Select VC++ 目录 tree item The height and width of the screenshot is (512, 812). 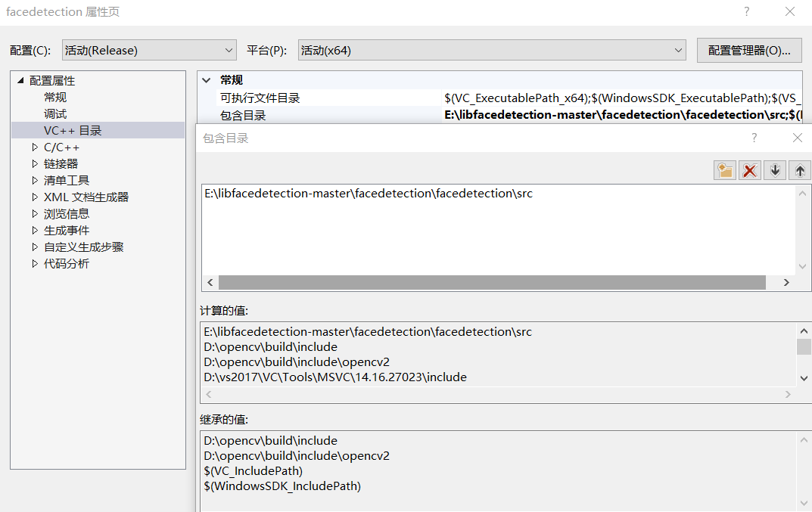click(x=73, y=131)
